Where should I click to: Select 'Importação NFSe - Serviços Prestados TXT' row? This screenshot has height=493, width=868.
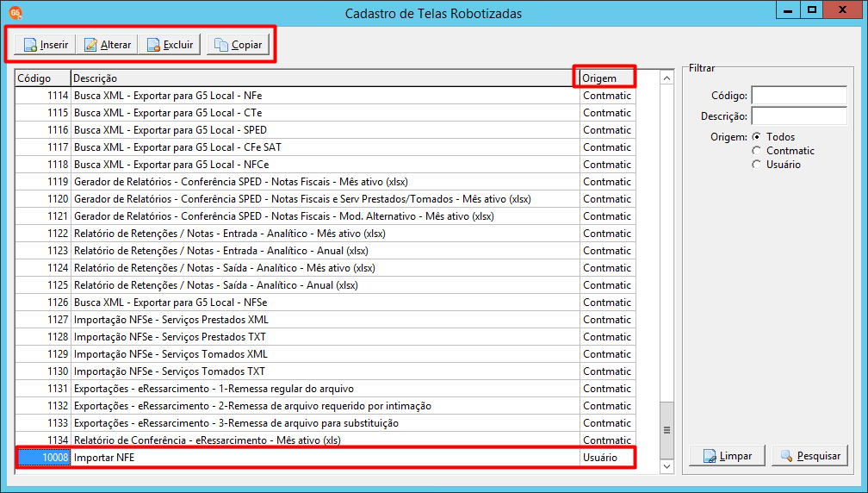click(x=325, y=337)
